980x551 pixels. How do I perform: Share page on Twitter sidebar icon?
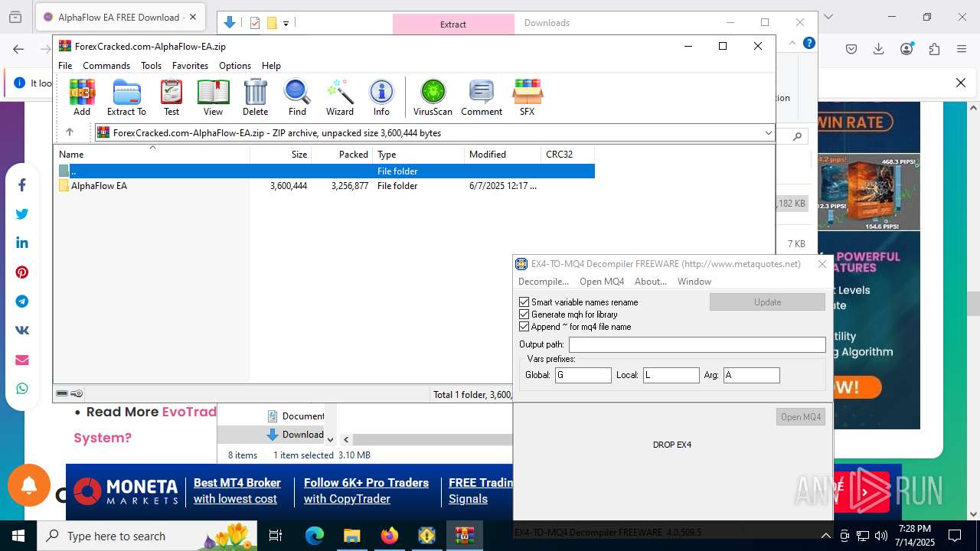click(22, 214)
